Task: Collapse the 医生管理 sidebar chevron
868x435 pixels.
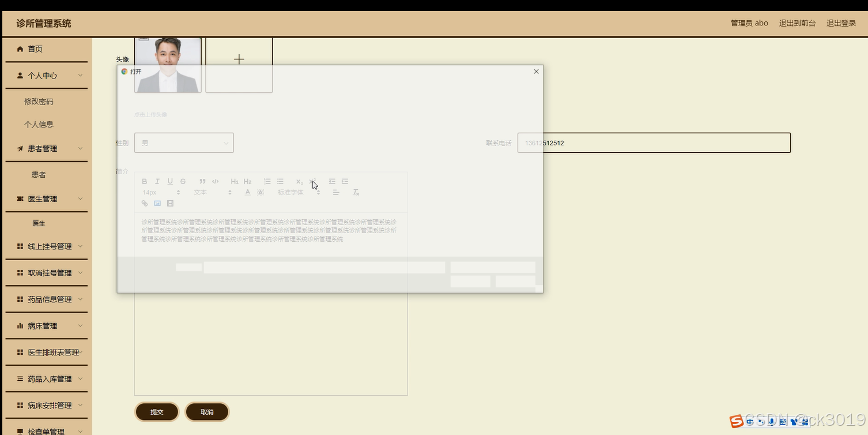Action: (x=80, y=198)
